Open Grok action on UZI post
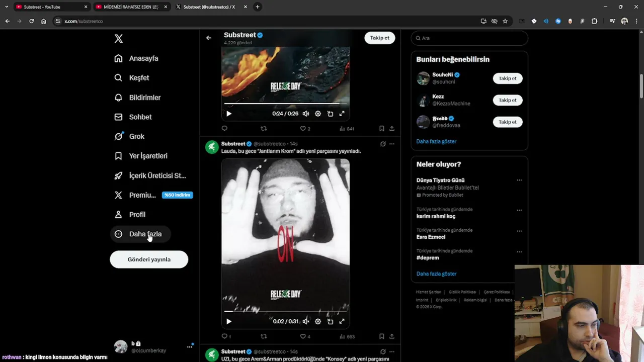This screenshot has height=362, width=644. pos(383,351)
